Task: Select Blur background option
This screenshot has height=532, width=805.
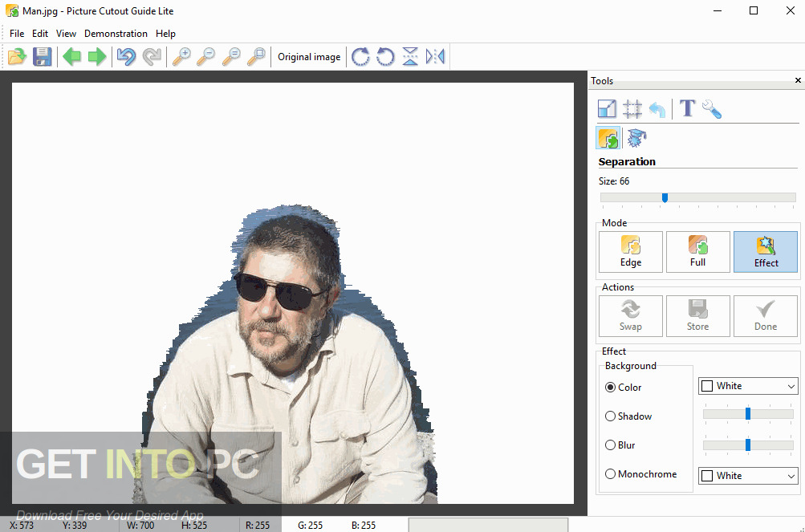Action: pos(620,445)
